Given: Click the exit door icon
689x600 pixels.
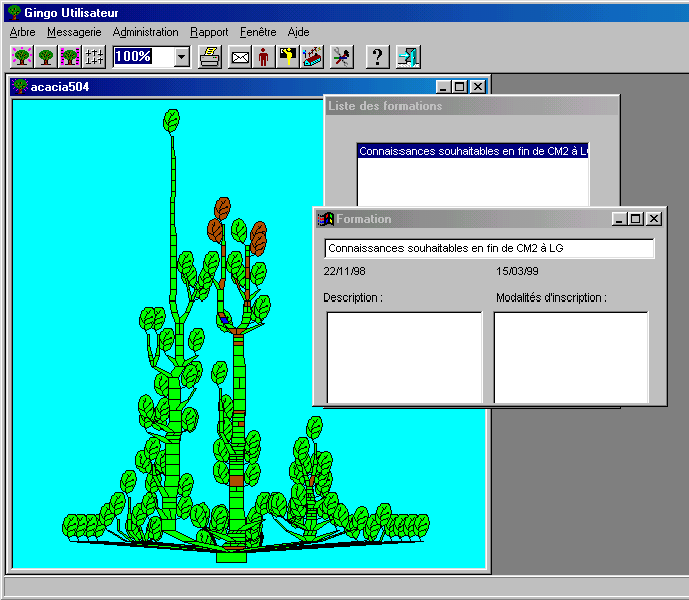Looking at the screenshot, I should coord(407,57).
